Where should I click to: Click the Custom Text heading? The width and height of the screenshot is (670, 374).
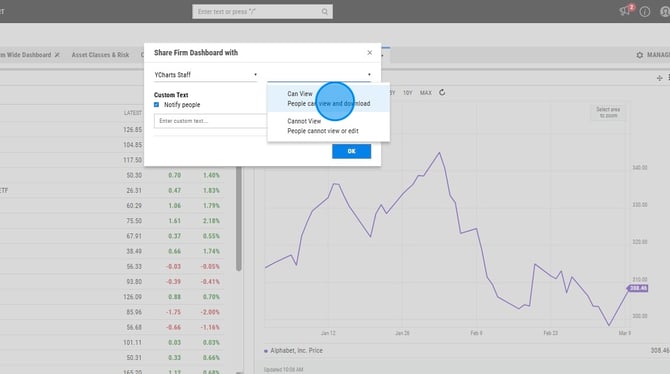click(x=171, y=95)
